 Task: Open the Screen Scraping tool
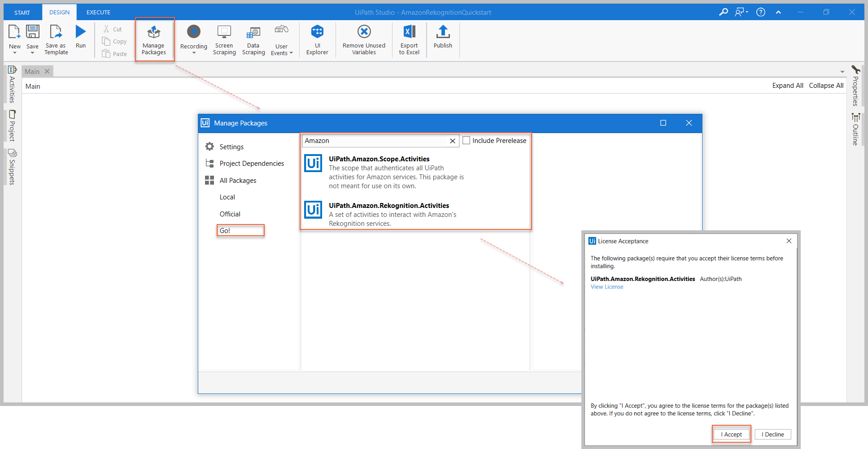pos(224,40)
